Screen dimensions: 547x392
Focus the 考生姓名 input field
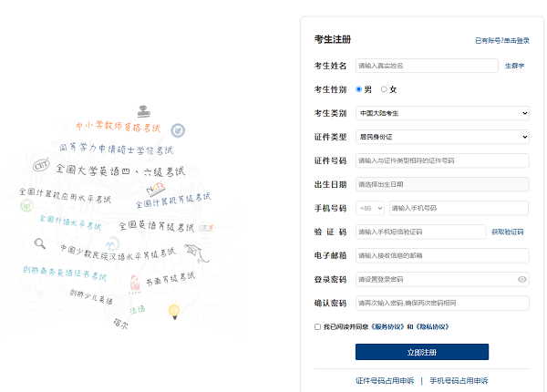[x=427, y=66]
